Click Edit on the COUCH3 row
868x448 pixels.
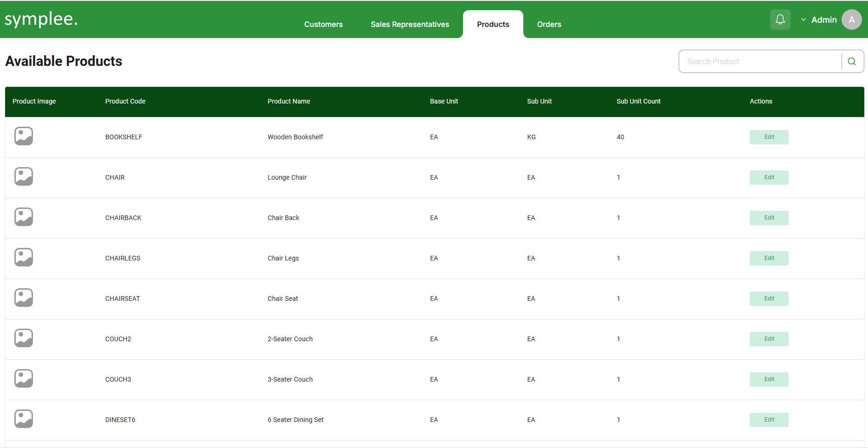pyautogui.click(x=769, y=379)
